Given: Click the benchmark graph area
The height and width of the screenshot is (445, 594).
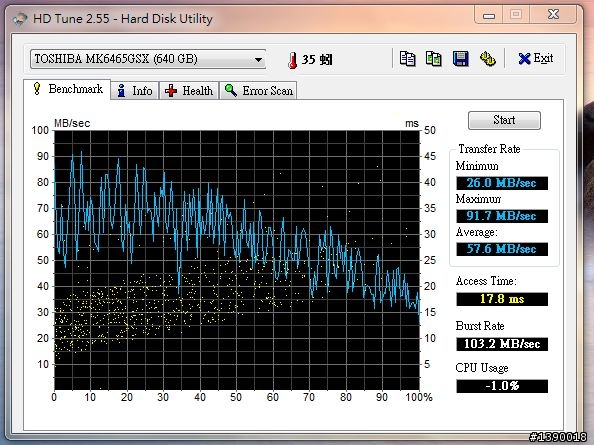Looking at the screenshot, I should pyautogui.click(x=237, y=260).
